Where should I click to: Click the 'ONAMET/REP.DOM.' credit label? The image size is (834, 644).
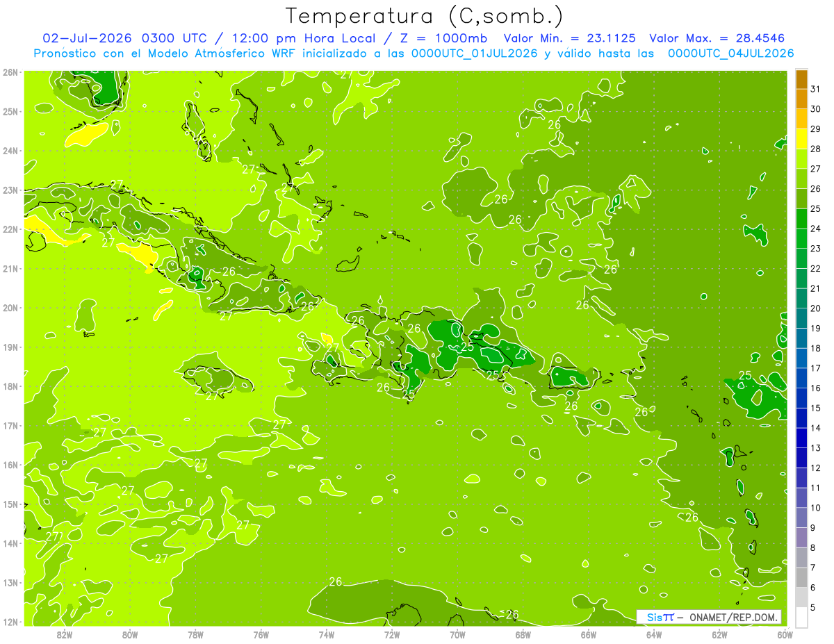tap(733, 618)
